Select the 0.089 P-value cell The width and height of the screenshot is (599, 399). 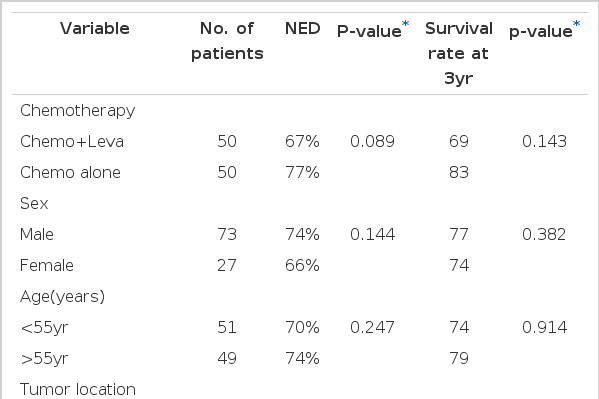click(372, 142)
